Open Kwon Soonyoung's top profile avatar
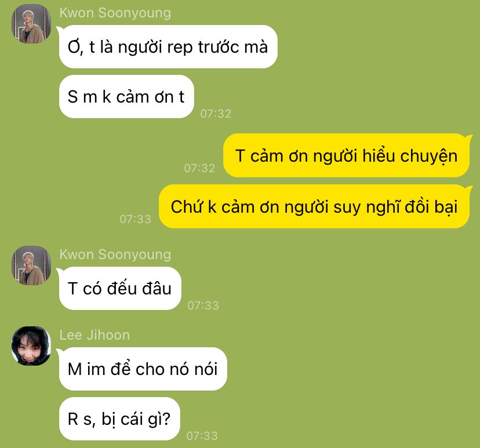The image size is (480, 448). 31,24
